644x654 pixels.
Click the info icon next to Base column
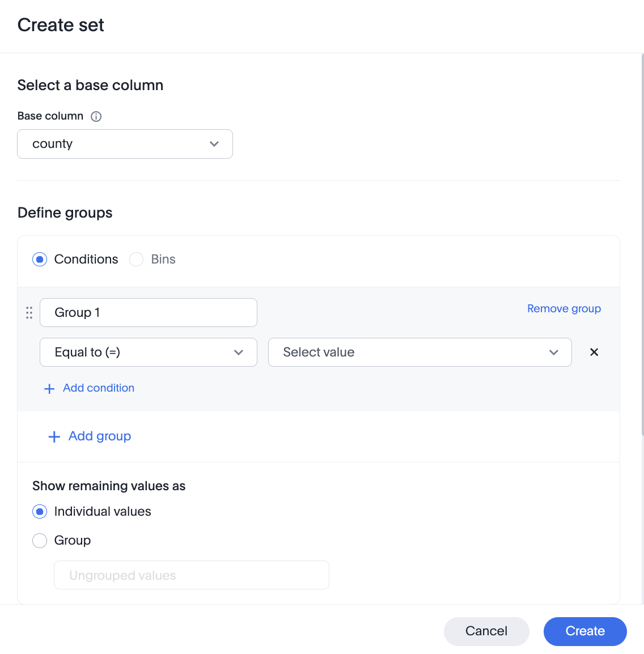pyautogui.click(x=96, y=116)
